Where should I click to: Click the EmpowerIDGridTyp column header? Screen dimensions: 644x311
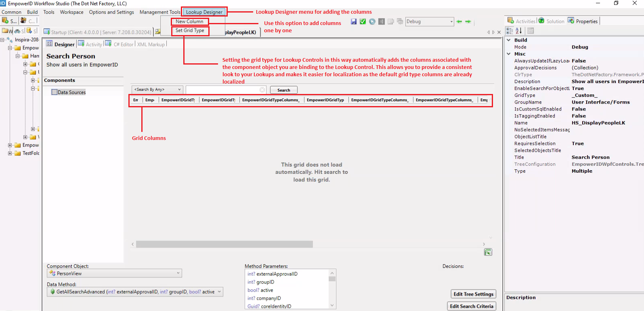325,100
